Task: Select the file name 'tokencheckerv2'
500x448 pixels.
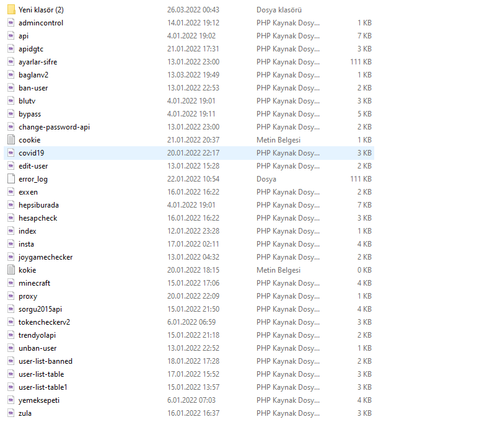Action: click(x=45, y=322)
